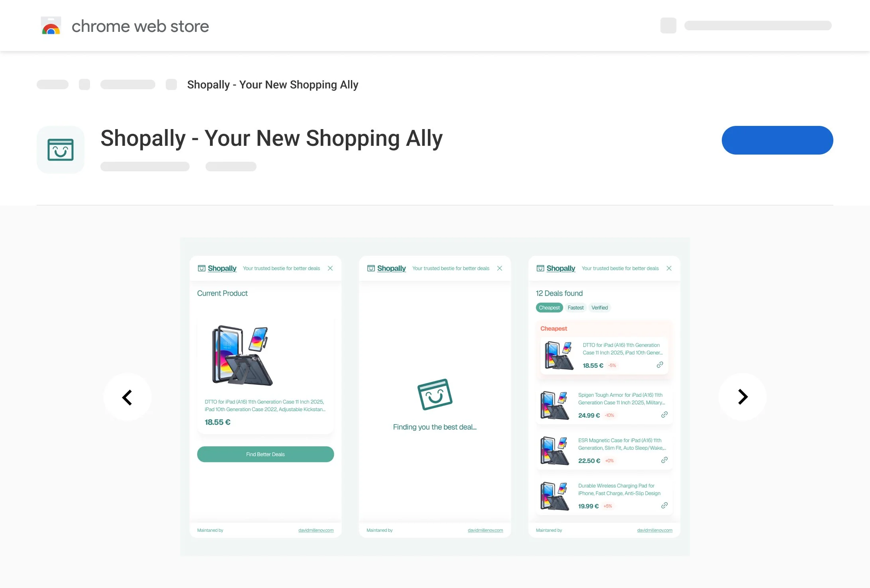Screen dimensions: 870x588
Task: Select the Cheapest filter chip
Action: pyautogui.click(x=549, y=308)
